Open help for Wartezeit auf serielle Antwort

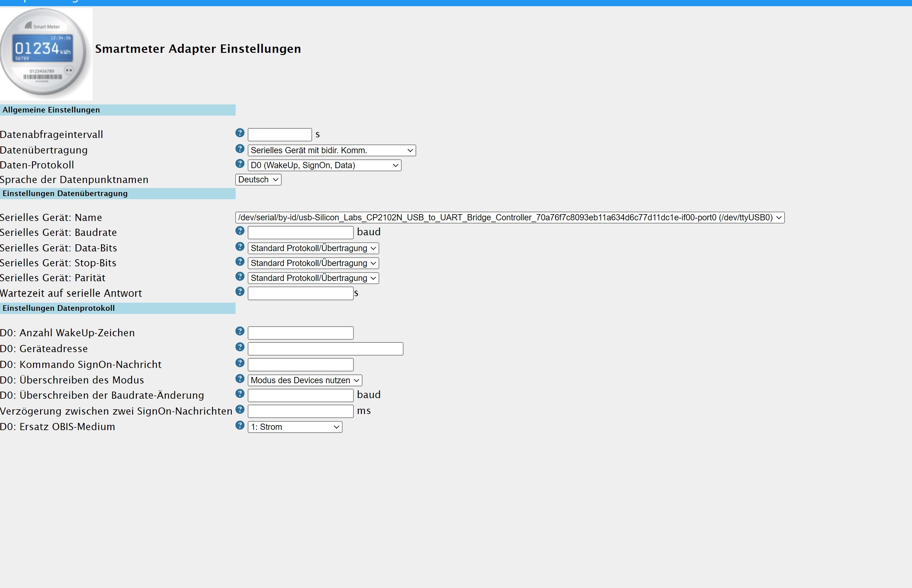tap(239, 291)
